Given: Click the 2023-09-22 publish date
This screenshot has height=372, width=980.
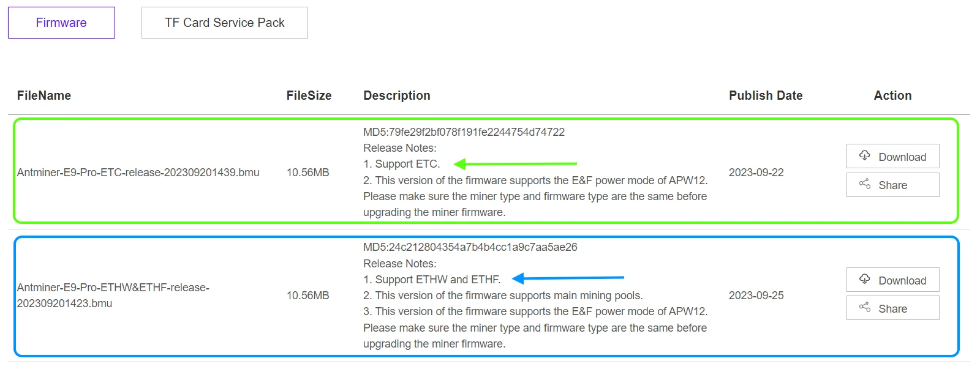Looking at the screenshot, I should tap(756, 173).
